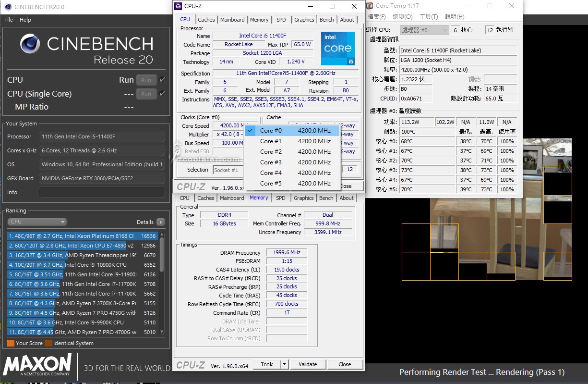Switch to Caches tab in CPU-Z processor window
The width and height of the screenshot is (588, 384).
coord(206,20)
